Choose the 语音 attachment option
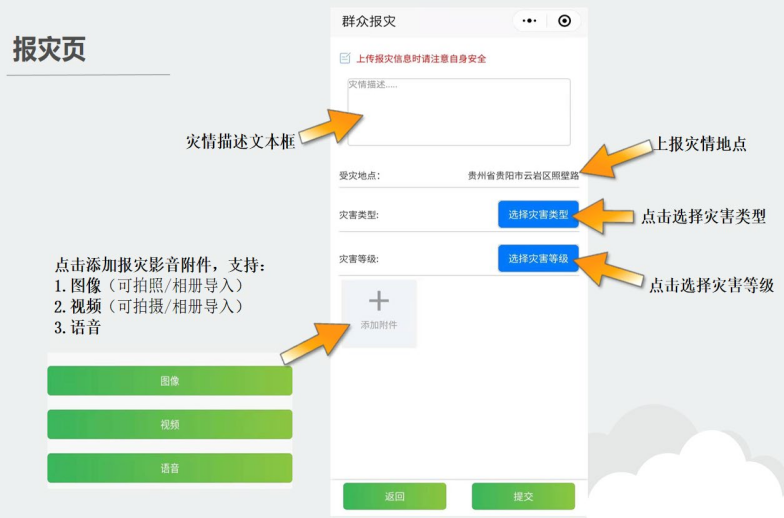 pyautogui.click(x=170, y=468)
